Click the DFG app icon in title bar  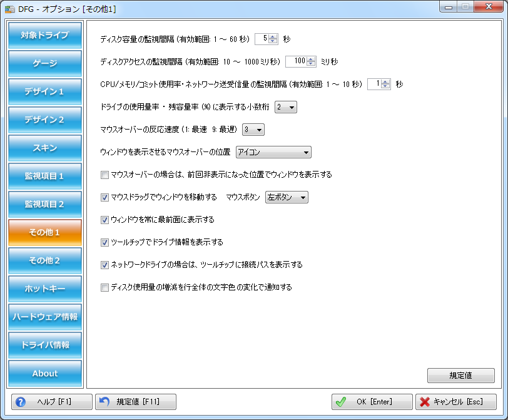pos(10,8)
